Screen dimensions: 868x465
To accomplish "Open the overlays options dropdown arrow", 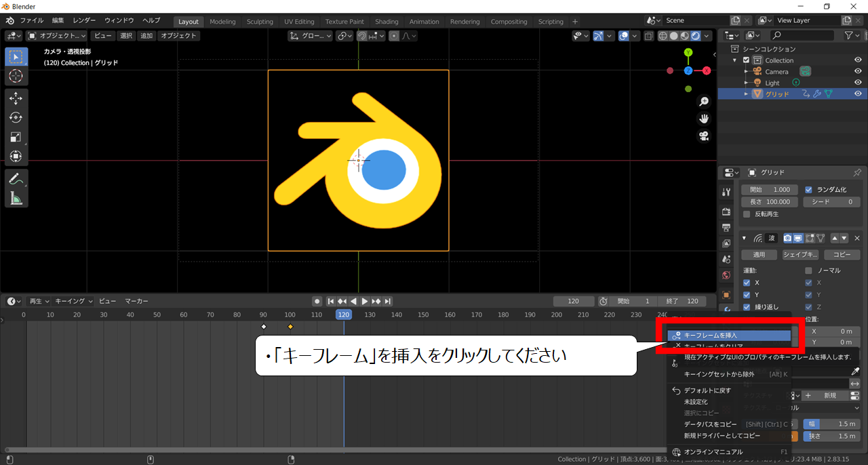I will tap(635, 36).
